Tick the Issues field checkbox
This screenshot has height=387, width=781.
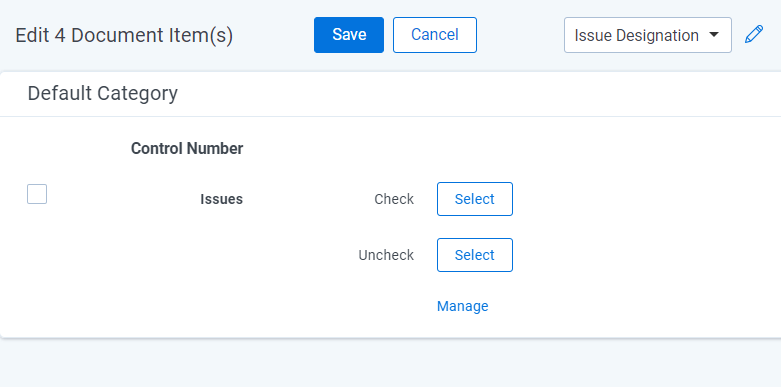coord(37,194)
